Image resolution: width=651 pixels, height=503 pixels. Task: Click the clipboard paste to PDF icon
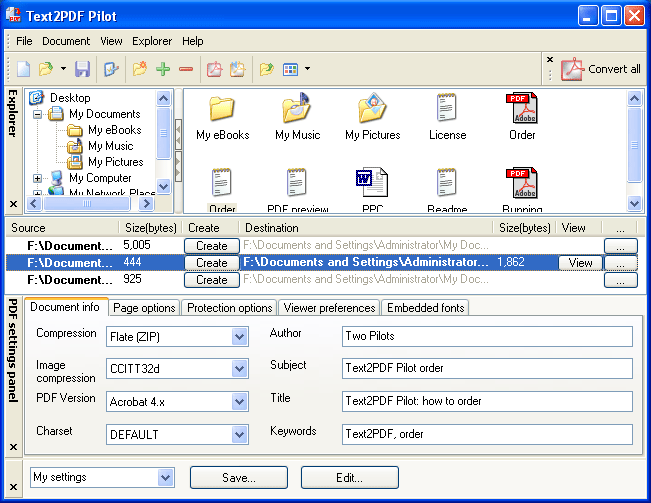[237, 69]
